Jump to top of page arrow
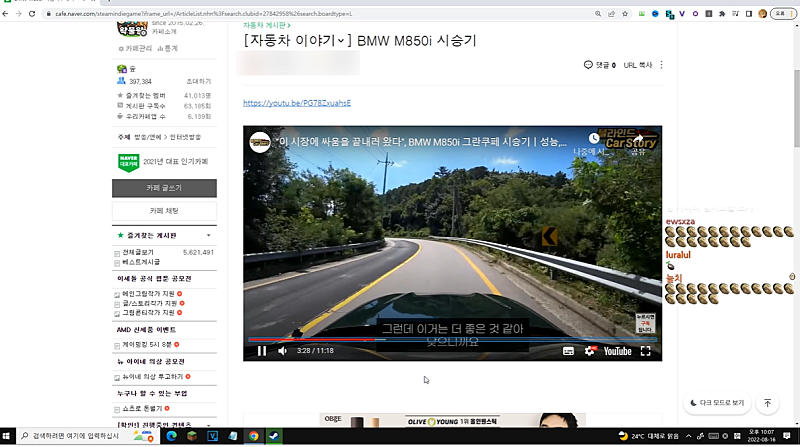Image resolution: width=800 pixels, height=447 pixels. [x=767, y=403]
